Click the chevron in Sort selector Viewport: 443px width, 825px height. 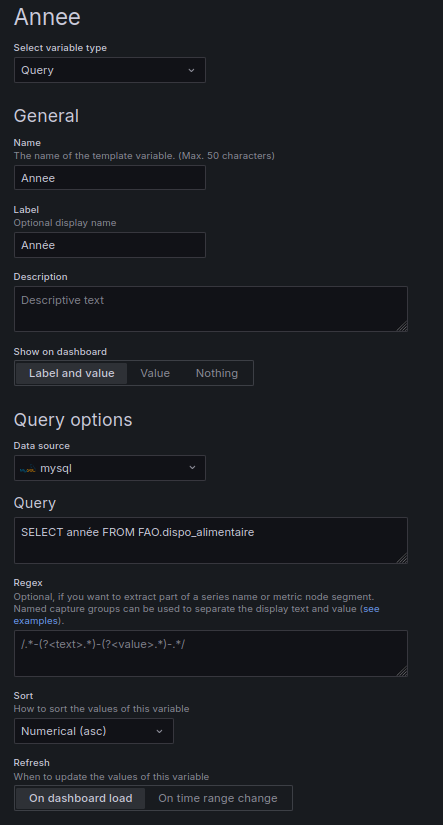click(x=159, y=731)
